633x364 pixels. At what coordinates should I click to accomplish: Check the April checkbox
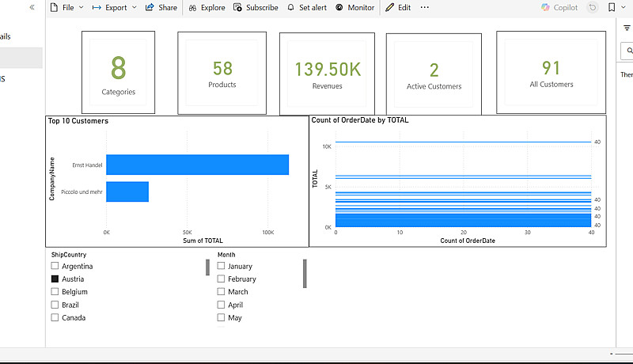[221, 305]
